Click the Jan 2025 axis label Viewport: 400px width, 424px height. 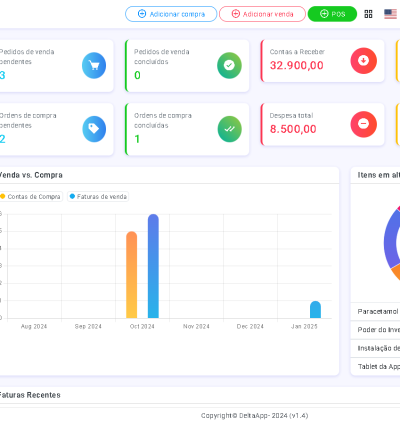tap(304, 326)
